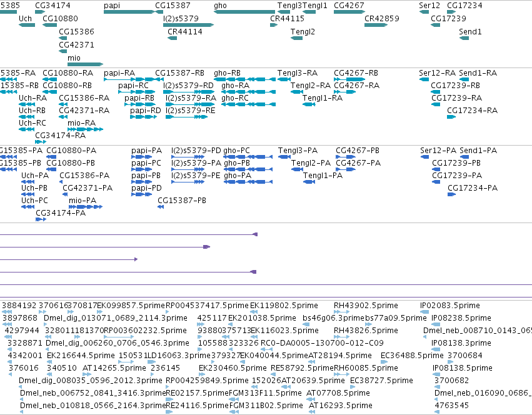
Task: Select the papi-PA protein feature
Action: coord(141,157)
